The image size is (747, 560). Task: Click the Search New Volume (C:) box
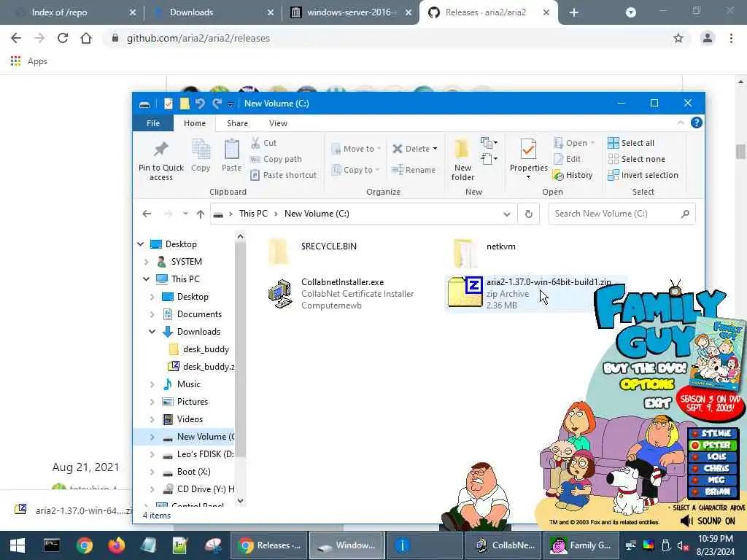point(622,214)
